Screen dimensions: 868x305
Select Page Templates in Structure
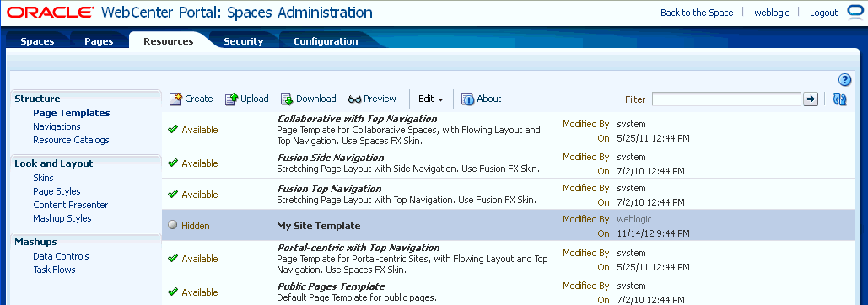pos(72,113)
